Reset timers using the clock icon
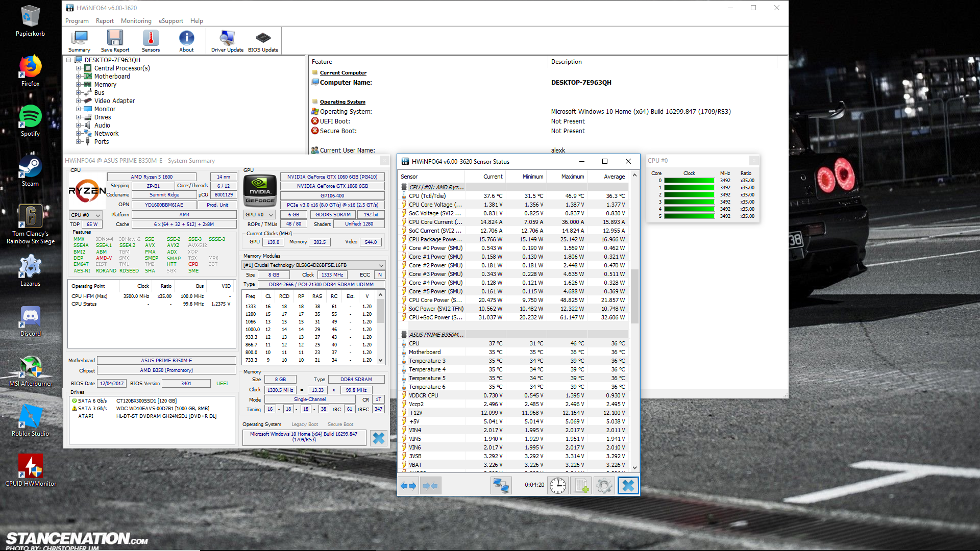Image resolution: width=980 pixels, height=551 pixels. [557, 485]
